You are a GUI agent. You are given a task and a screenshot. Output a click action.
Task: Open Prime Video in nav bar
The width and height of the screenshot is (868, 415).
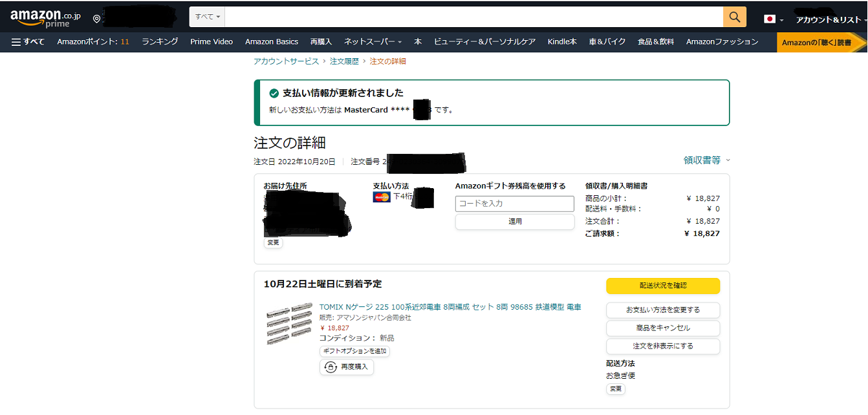212,42
